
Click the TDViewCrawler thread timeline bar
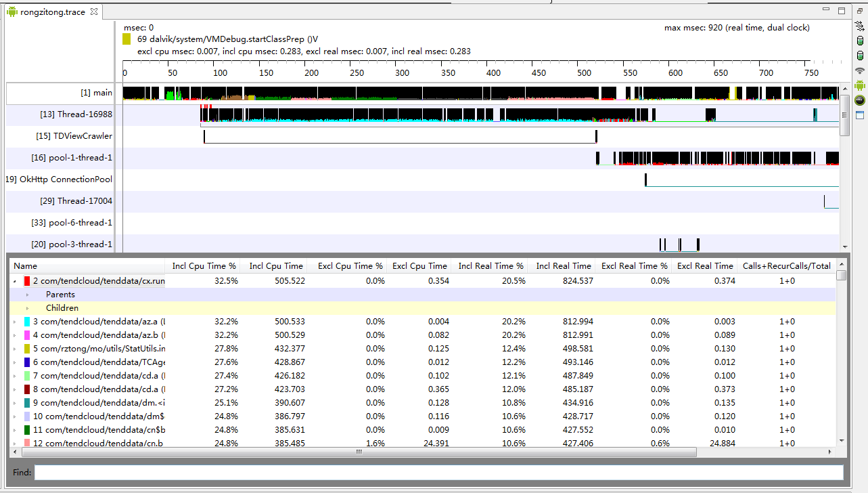(x=400, y=137)
